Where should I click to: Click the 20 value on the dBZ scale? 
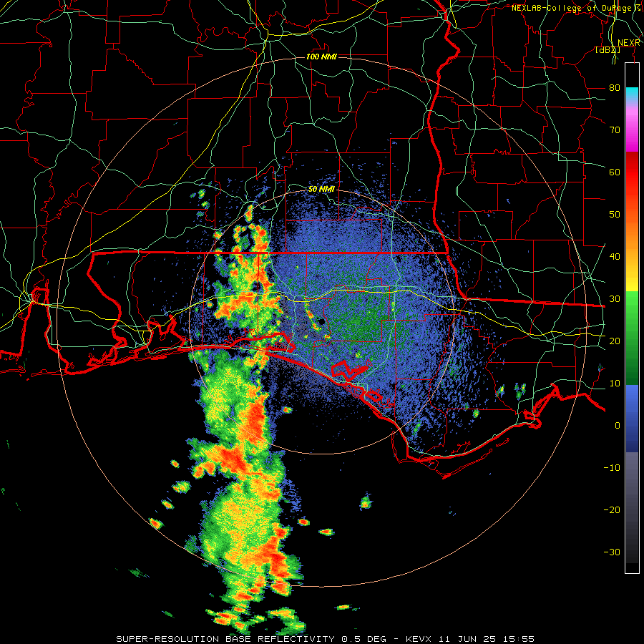615,341
